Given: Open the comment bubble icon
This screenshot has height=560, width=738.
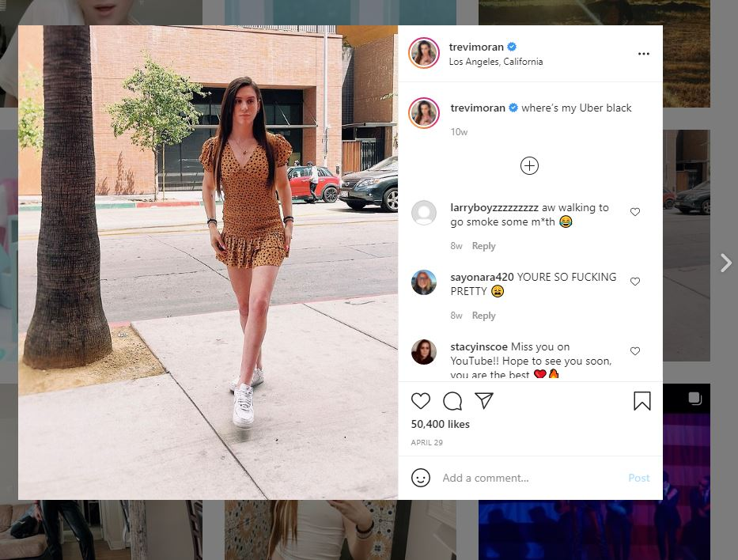Looking at the screenshot, I should pyautogui.click(x=452, y=401).
